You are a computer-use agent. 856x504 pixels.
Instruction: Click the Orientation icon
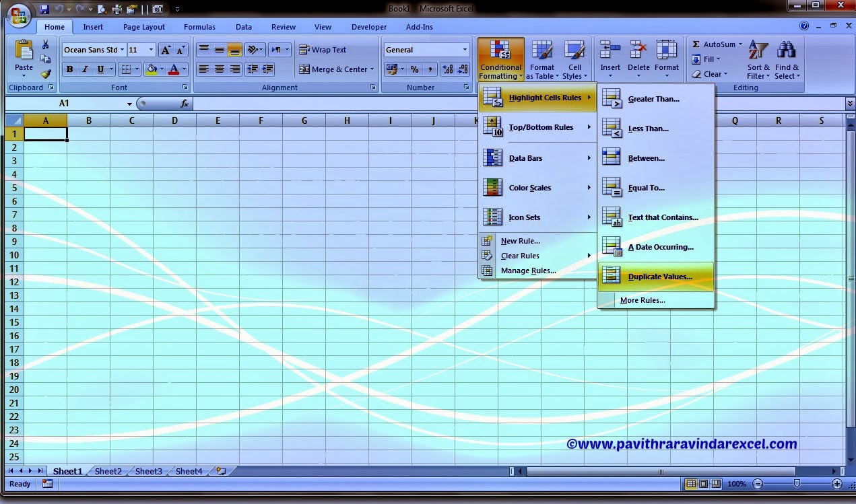253,50
